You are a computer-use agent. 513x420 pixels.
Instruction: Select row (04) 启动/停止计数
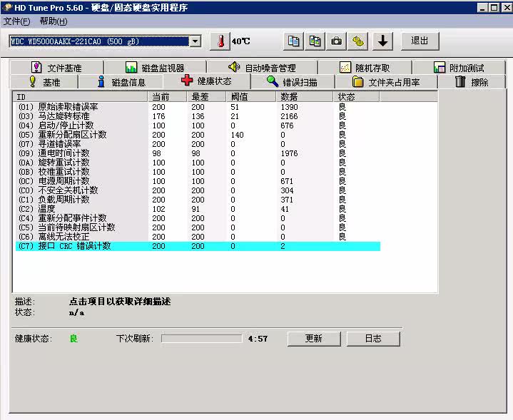point(198,126)
